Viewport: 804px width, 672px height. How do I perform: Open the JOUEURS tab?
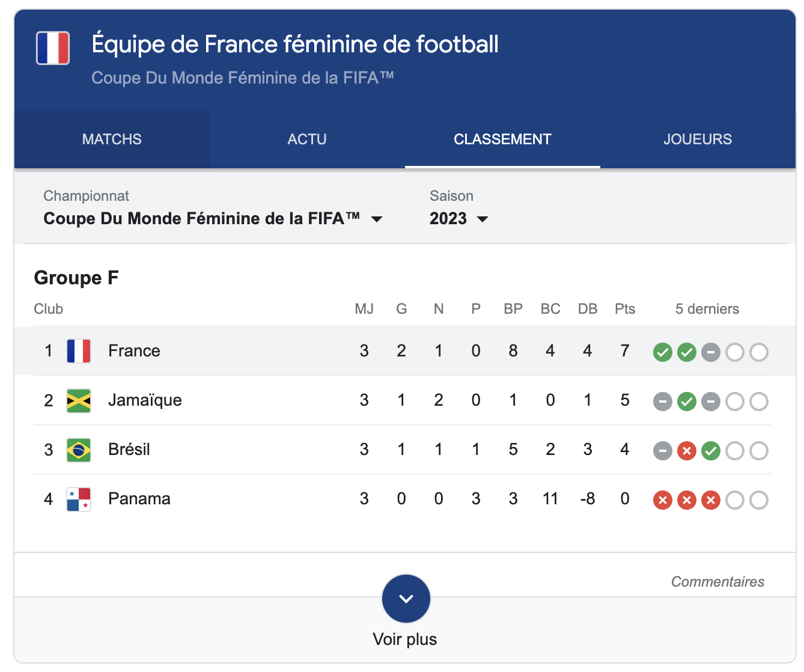698,139
